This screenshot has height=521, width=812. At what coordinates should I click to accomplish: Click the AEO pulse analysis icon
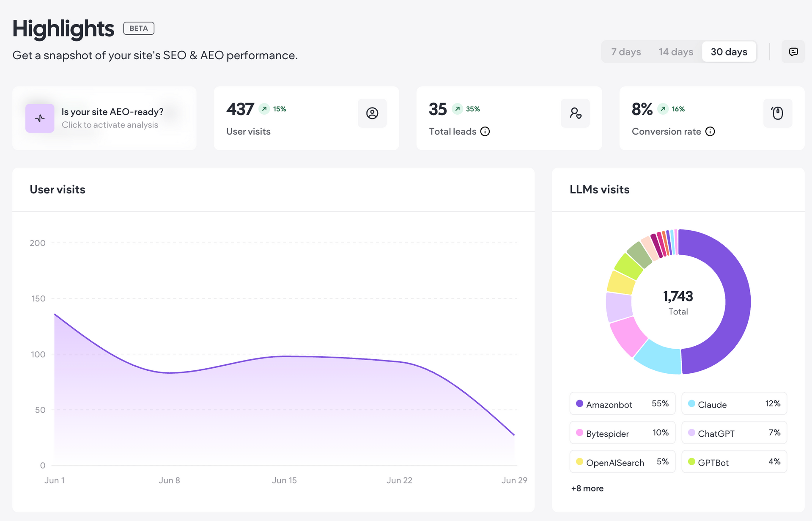point(40,118)
